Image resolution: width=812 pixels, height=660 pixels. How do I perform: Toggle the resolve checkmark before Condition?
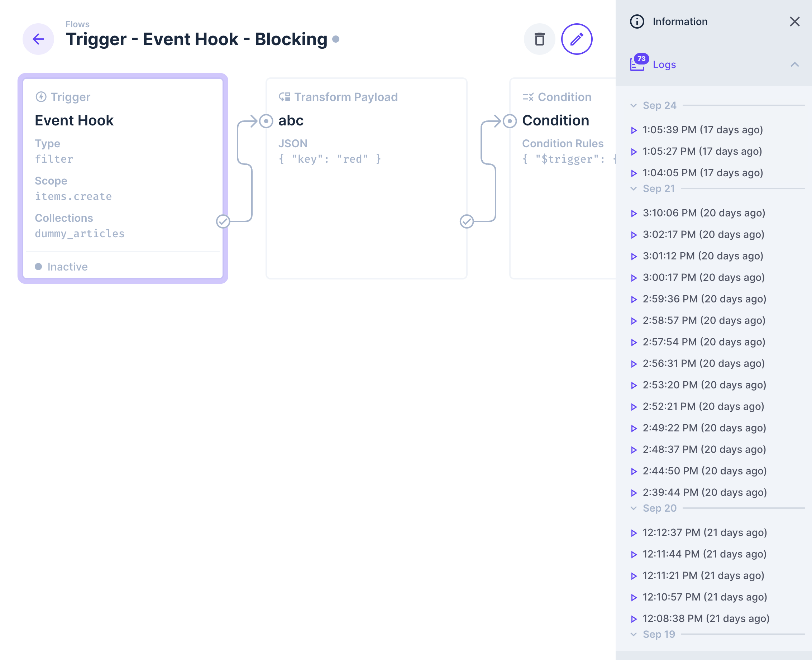click(467, 221)
